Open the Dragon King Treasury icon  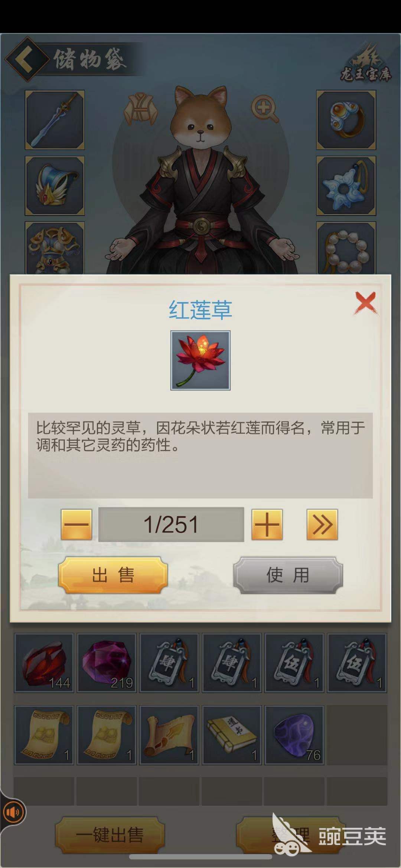[x=366, y=64]
